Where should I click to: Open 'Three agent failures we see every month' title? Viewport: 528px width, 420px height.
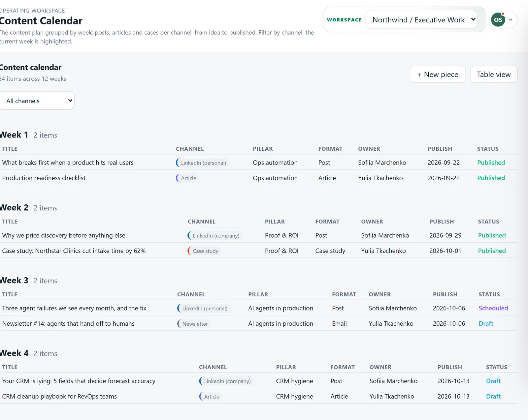74,308
